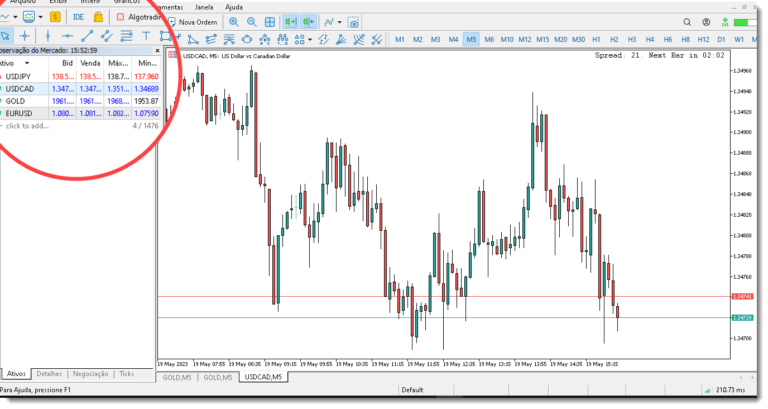768x409 pixels.
Task: Take a chart screenshot with camera icon
Action: 354,23
